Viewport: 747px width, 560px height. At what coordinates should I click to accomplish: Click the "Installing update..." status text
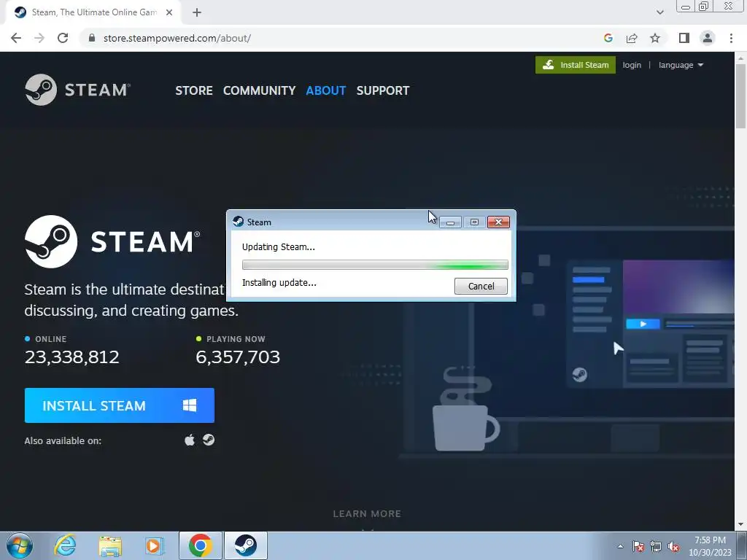[279, 282]
